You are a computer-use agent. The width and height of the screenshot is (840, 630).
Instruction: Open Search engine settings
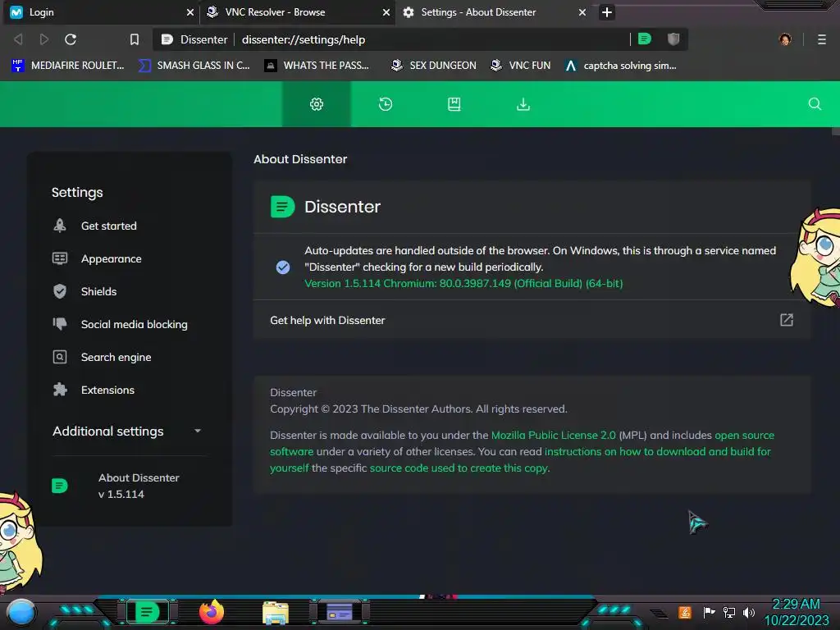116,358
